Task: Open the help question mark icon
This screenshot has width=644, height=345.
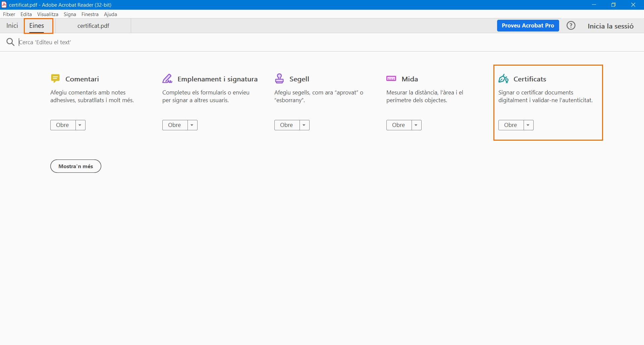Action: pyautogui.click(x=571, y=26)
